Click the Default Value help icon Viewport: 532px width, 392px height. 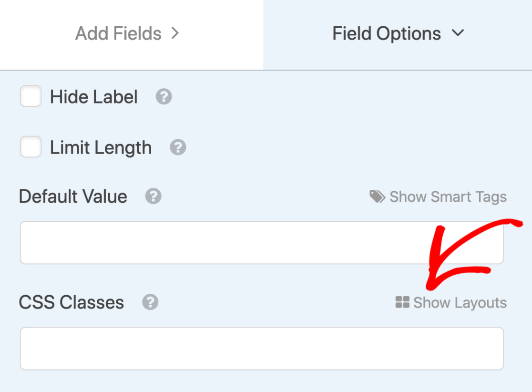pos(153,196)
